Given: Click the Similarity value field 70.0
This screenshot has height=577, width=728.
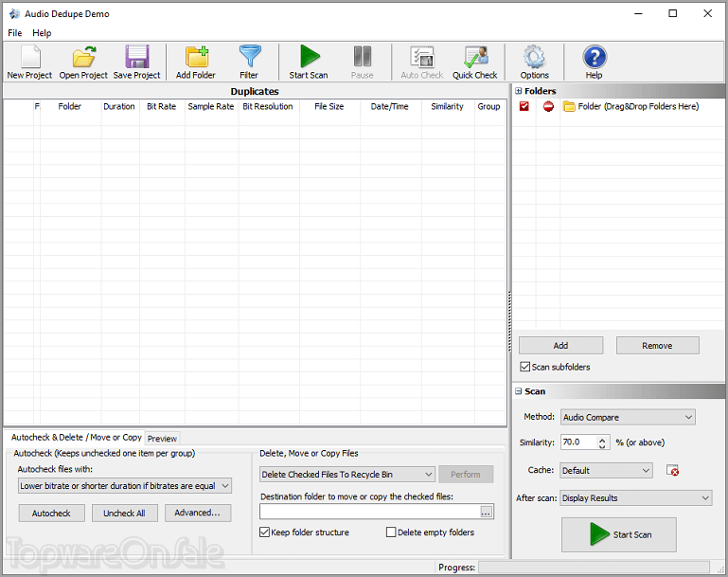Looking at the screenshot, I should pyautogui.click(x=578, y=442).
